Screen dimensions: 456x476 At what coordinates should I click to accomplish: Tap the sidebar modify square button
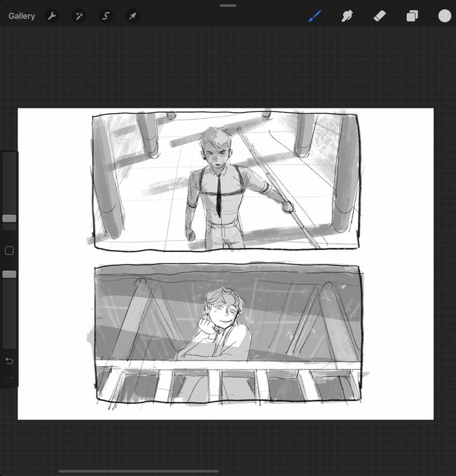coord(9,251)
